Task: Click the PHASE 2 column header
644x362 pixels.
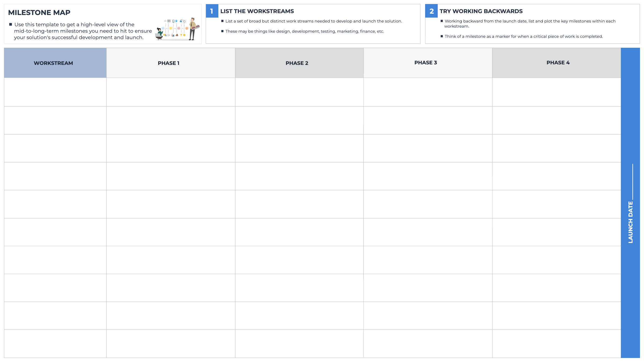Action: click(299, 63)
